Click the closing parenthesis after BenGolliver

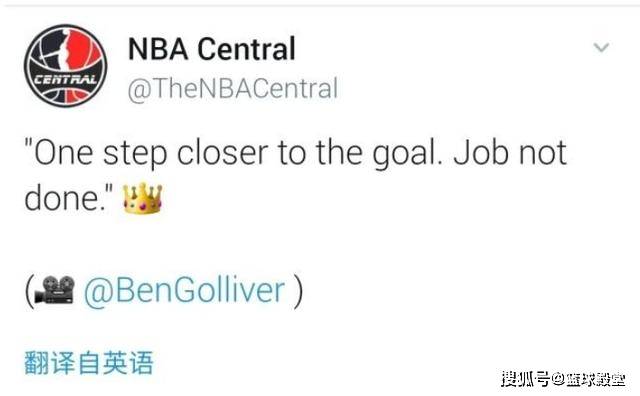pos(299,291)
